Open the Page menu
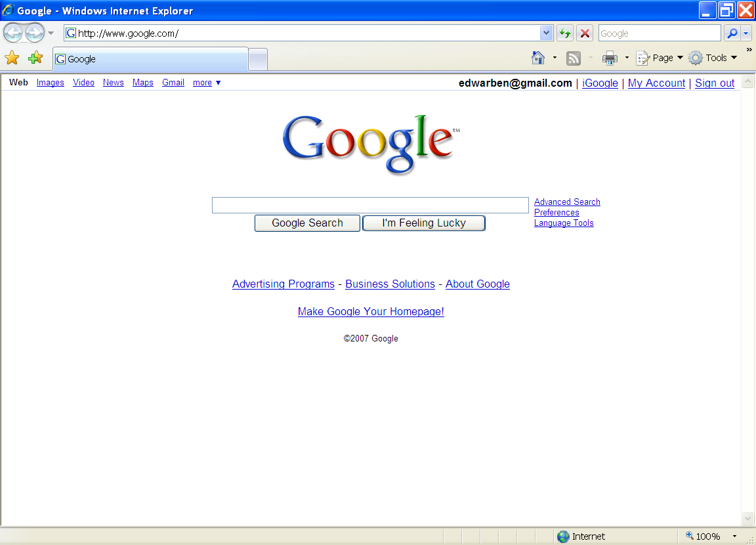The width and height of the screenshot is (756, 545). pyautogui.click(x=659, y=58)
